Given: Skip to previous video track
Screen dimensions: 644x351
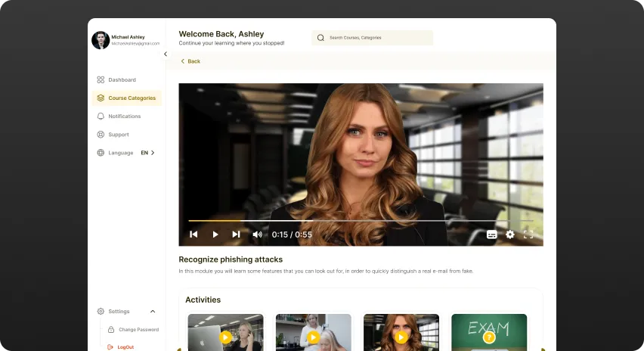Looking at the screenshot, I should point(194,235).
